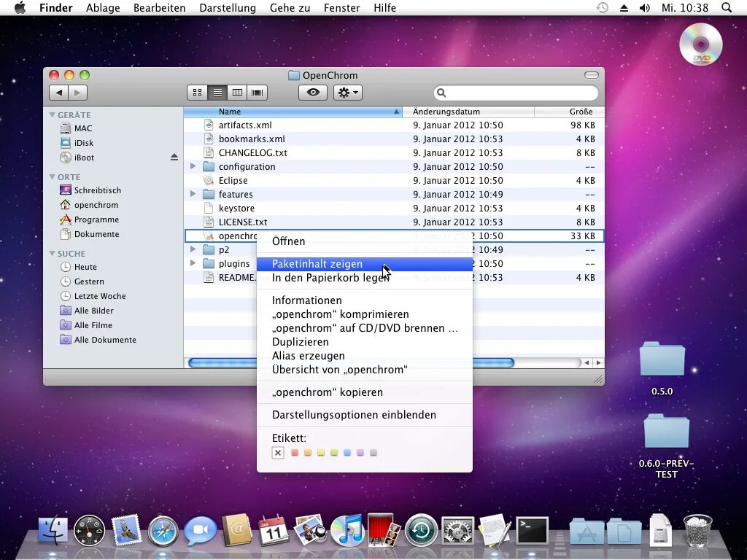Open Time Machine in the Dock
Viewport: 747px width, 560px height.
click(x=421, y=531)
